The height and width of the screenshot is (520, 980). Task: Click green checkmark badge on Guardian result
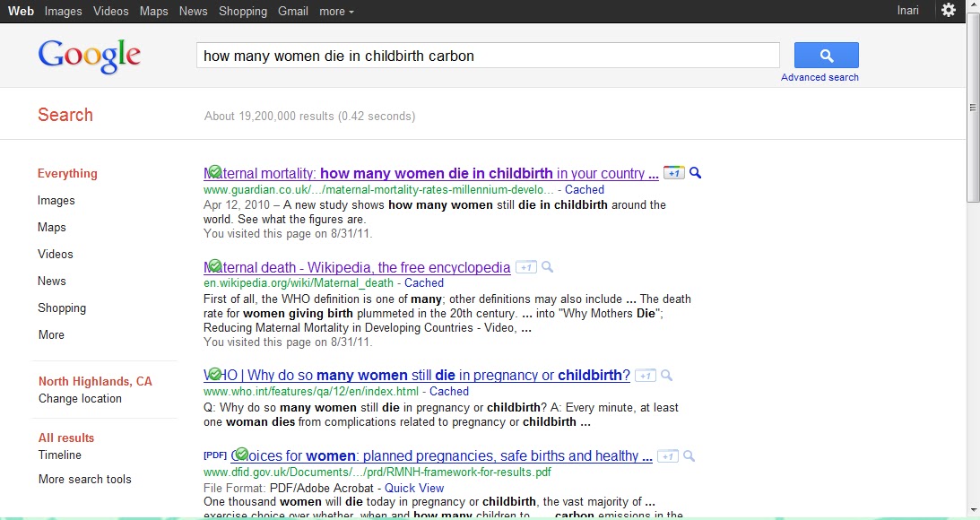coord(214,170)
